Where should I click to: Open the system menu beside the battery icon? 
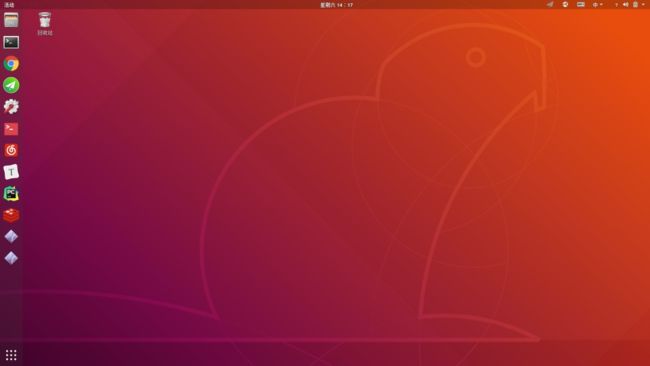tap(643, 5)
